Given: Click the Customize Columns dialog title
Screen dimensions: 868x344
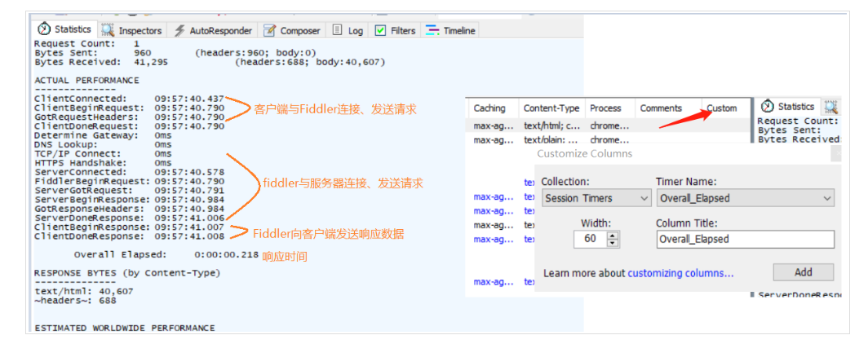Looking at the screenshot, I should 585,154.
